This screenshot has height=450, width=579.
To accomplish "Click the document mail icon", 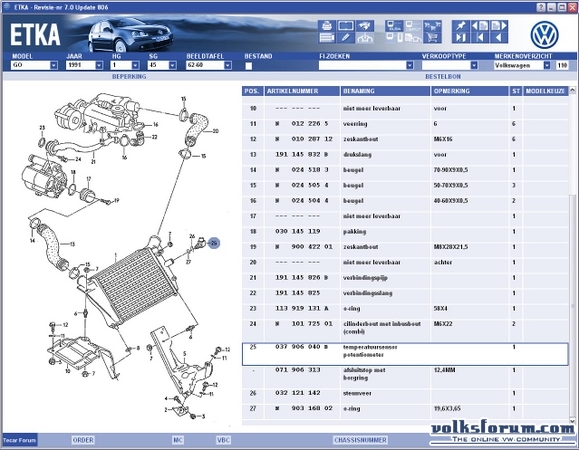I will click(413, 37).
